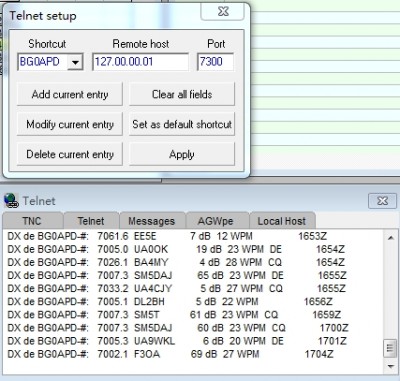
Task: Select the DL2BH spot row
Action: point(170,302)
